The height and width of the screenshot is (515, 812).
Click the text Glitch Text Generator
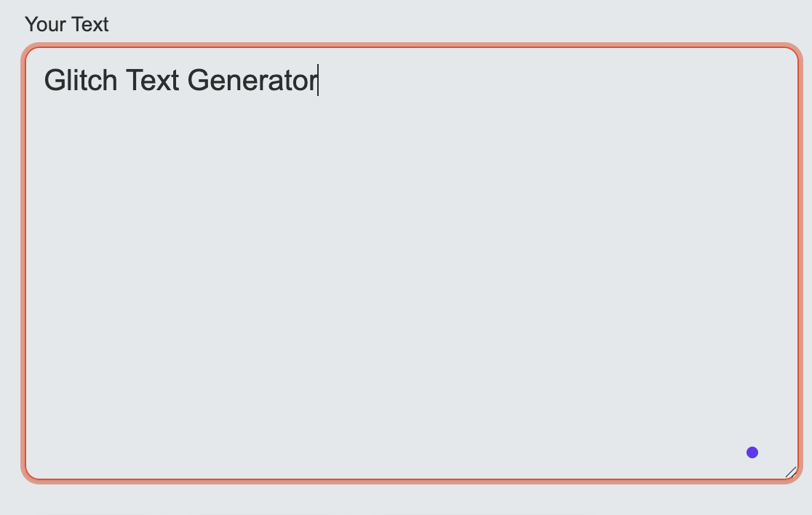(x=180, y=80)
